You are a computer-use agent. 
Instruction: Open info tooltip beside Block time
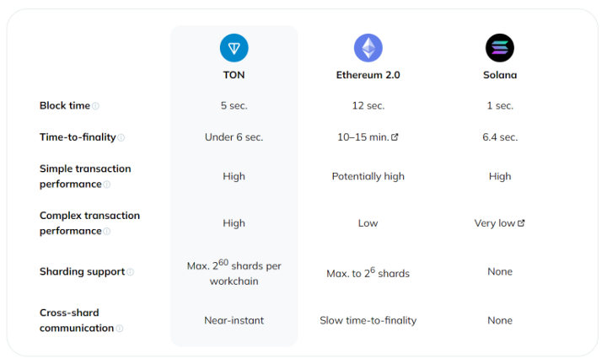tap(95, 106)
